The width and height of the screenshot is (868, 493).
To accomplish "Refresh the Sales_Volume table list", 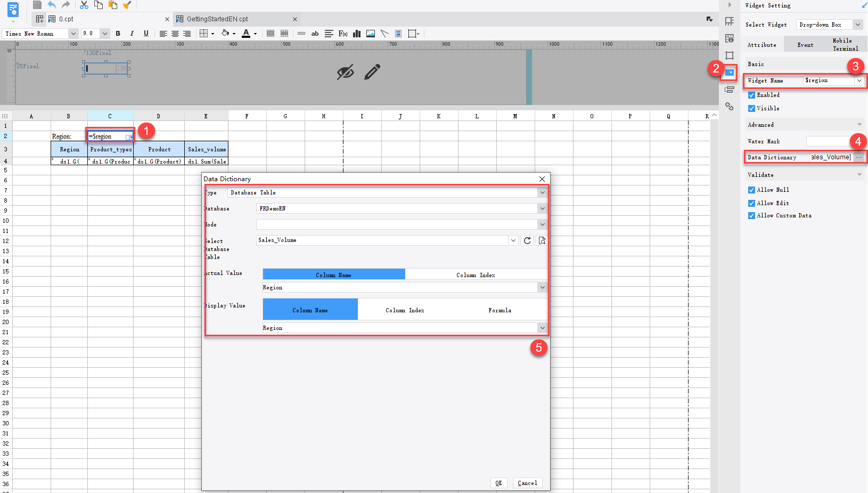I will [x=527, y=240].
